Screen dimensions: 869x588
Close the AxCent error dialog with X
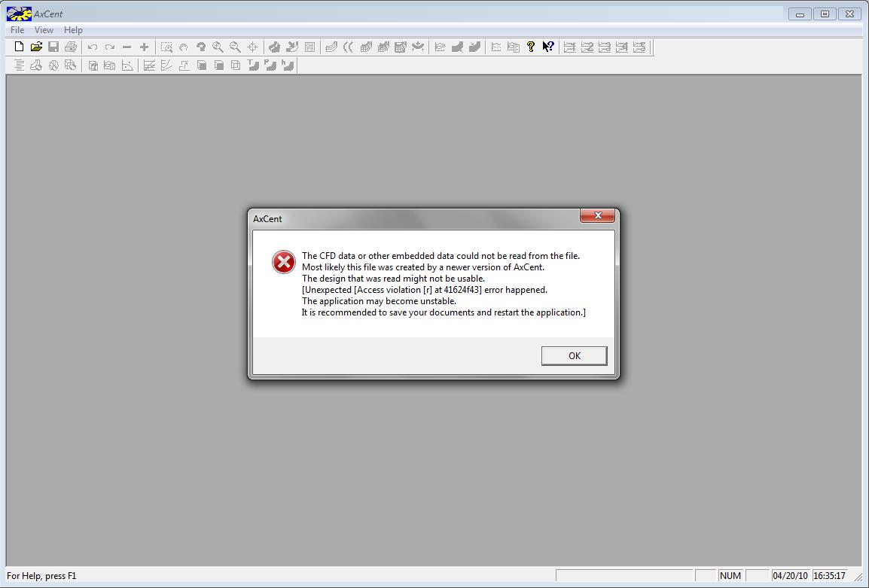coord(597,215)
